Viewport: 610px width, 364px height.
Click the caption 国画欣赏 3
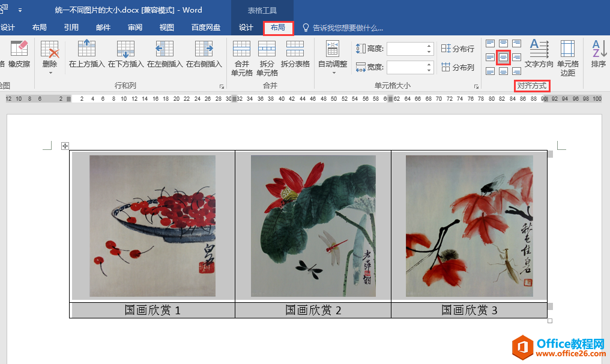[469, 311]
